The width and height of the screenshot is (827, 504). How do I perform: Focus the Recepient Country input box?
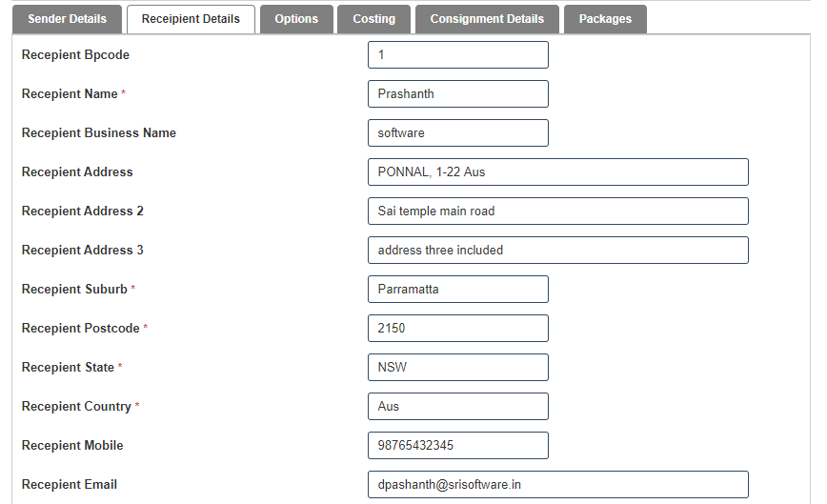click(457, 407)
